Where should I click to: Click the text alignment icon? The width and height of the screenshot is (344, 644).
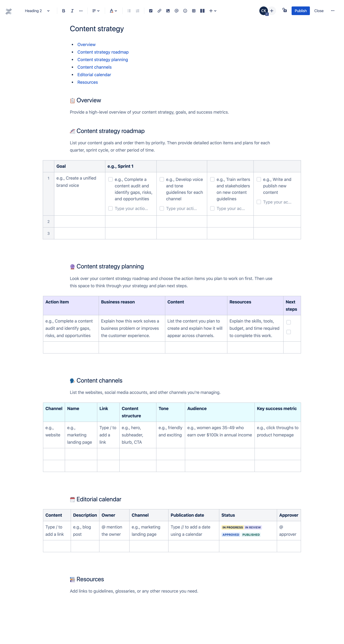95,10
